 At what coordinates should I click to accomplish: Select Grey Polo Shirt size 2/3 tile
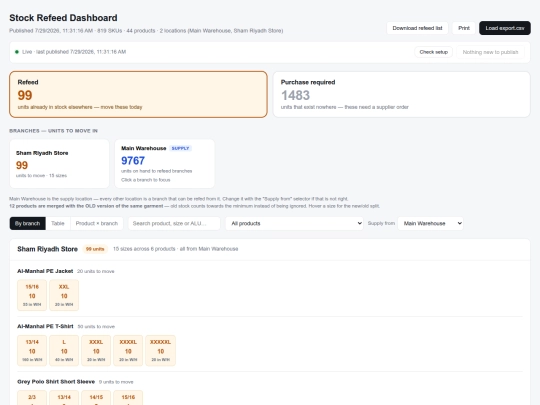click(x=32, y=398)
